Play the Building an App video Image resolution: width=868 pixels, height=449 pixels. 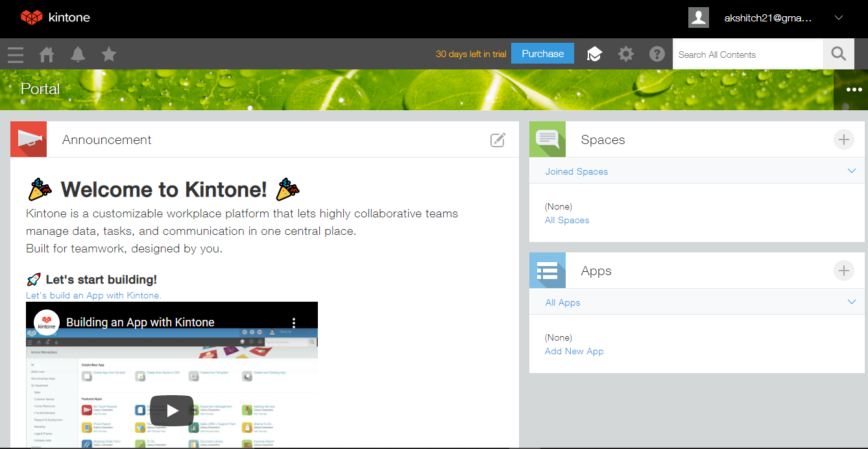(172, 410)
